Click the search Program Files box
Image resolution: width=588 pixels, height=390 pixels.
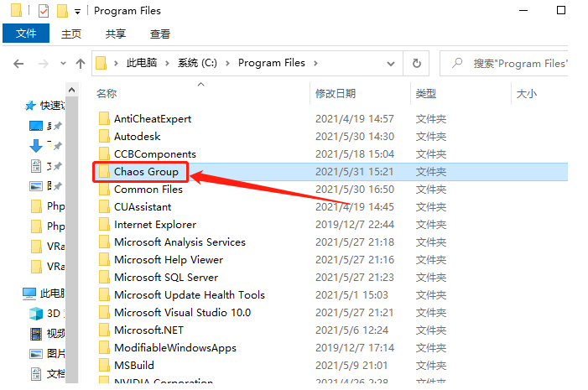504,64
